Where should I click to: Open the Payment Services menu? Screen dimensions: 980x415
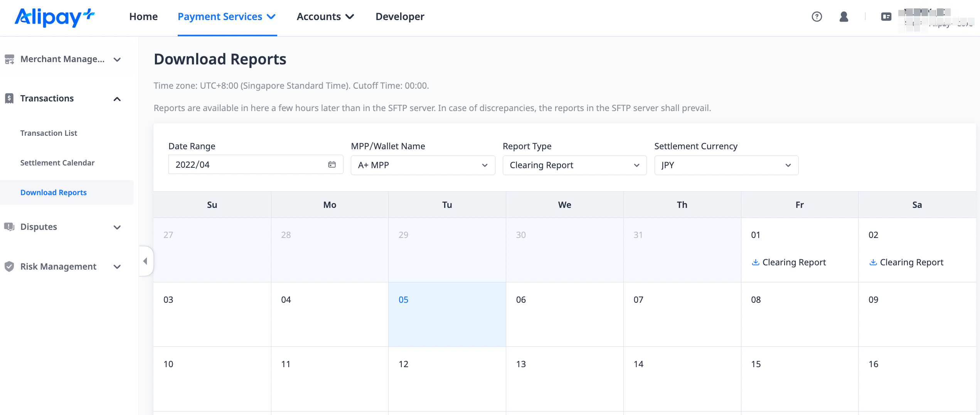227,17
